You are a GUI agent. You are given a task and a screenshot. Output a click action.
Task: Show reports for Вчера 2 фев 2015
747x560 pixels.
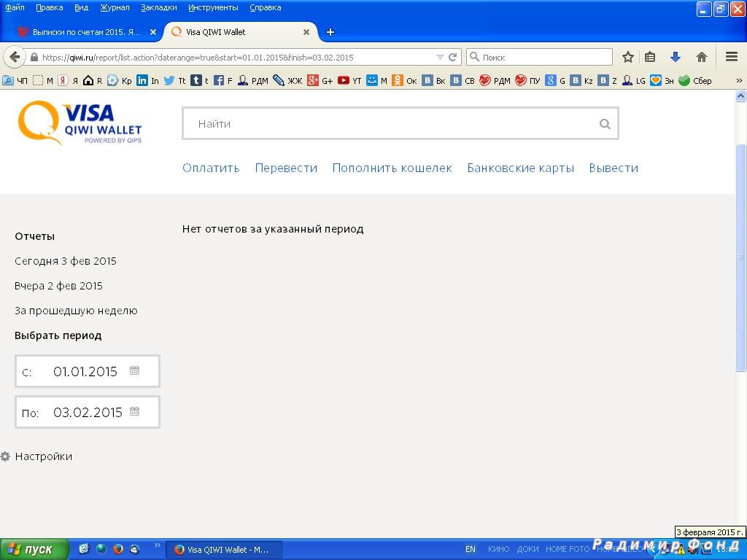[x=58, y=286]
